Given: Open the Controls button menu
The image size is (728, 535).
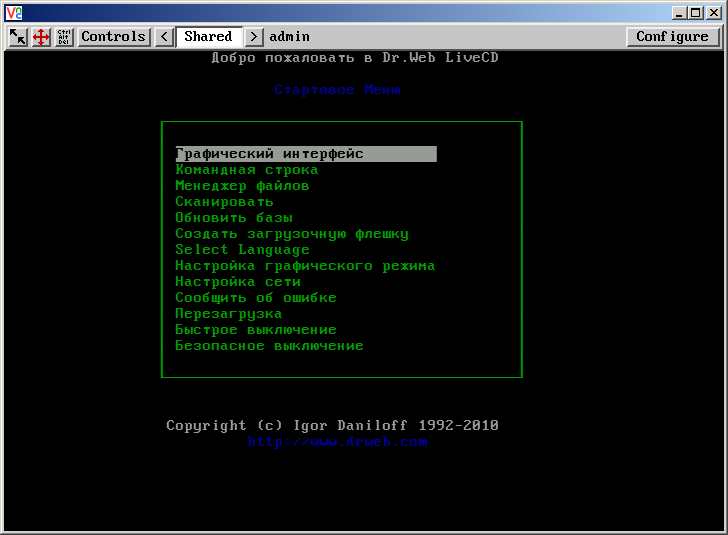Looking at the screenshot, I should click(113, 37).
